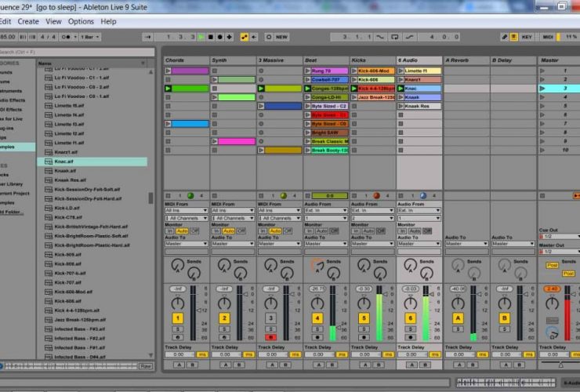Toggle the Post button for Master send A
This screenshot has width=580, height=392.
coord(552,266)
